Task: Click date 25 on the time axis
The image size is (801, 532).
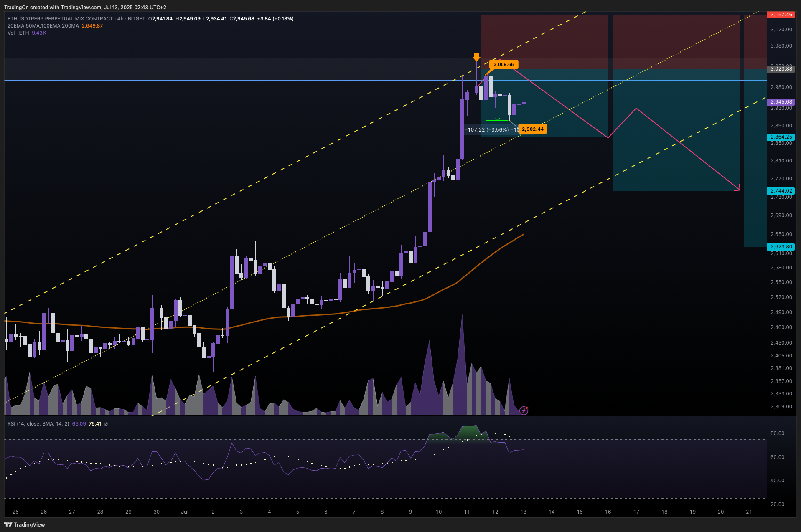Action: [x=15, y=512]
